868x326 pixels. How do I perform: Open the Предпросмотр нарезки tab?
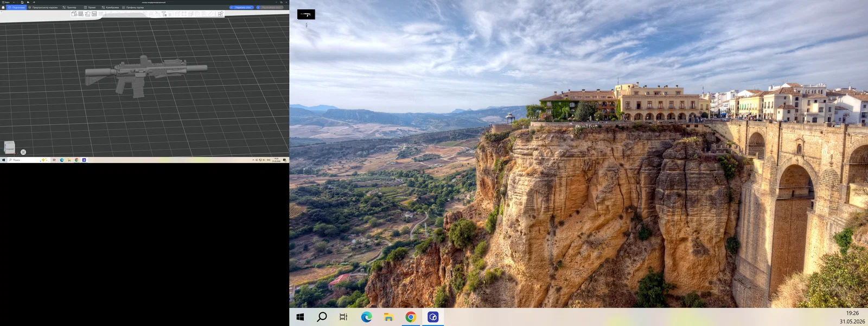pos(43,8)
